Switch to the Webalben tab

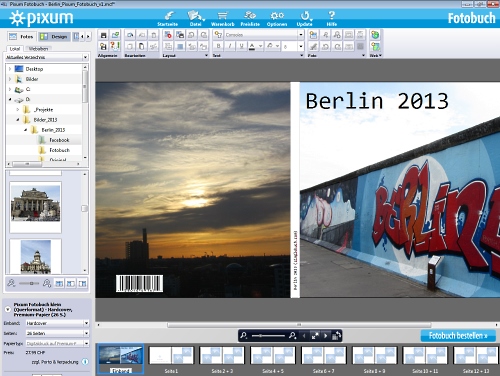click(38, 49)
